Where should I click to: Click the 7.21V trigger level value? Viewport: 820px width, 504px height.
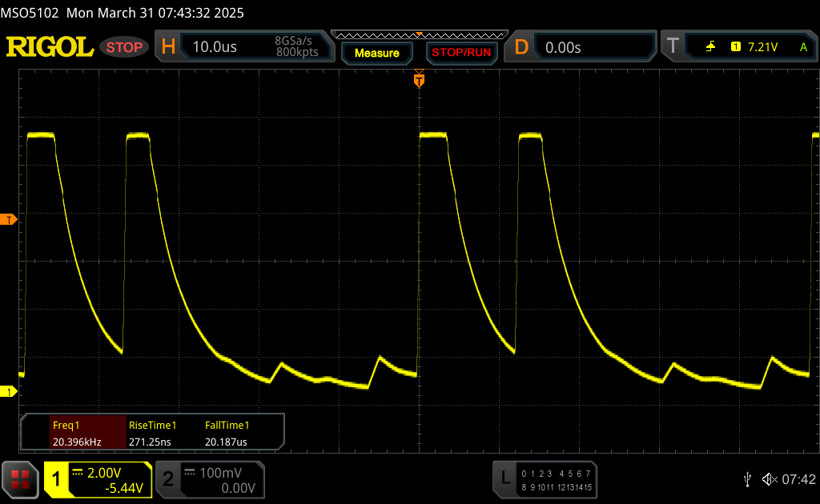[762, 47]
